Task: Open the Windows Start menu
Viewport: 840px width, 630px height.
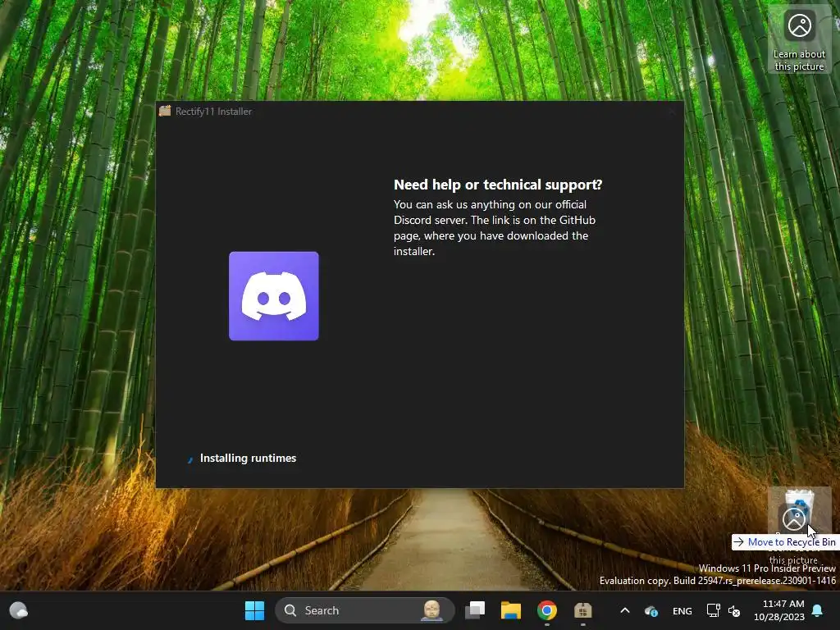Action: point(254,610)
